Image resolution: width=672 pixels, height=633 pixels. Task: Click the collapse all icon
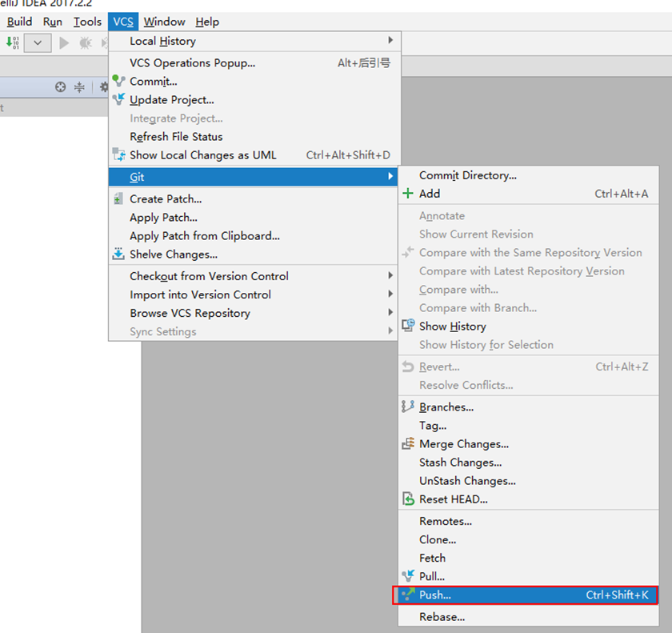(x=79, y=87)
